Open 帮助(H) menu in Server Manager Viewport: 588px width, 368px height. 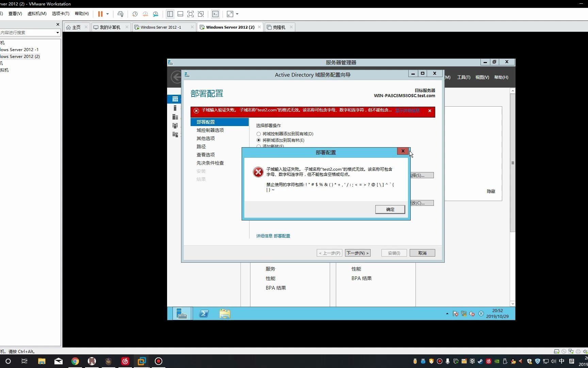click(501, 77)
